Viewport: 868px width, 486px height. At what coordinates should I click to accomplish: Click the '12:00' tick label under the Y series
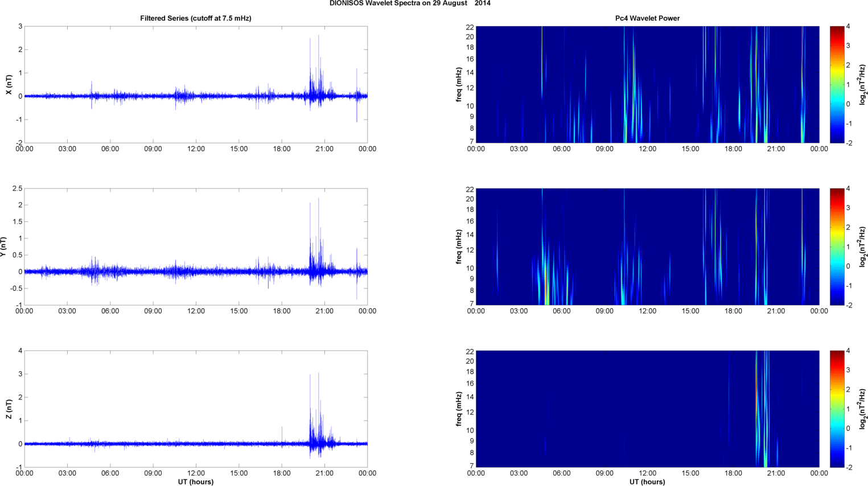[196, 311]
